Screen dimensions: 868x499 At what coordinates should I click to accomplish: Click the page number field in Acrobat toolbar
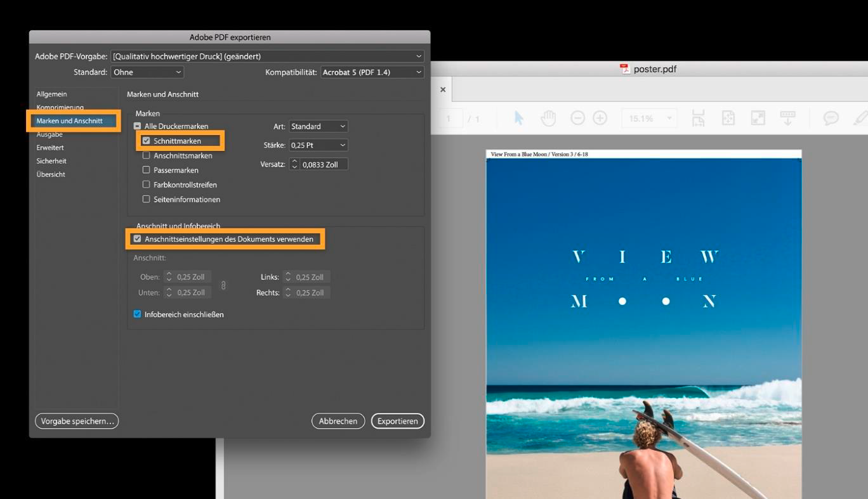tap(448, 119)
